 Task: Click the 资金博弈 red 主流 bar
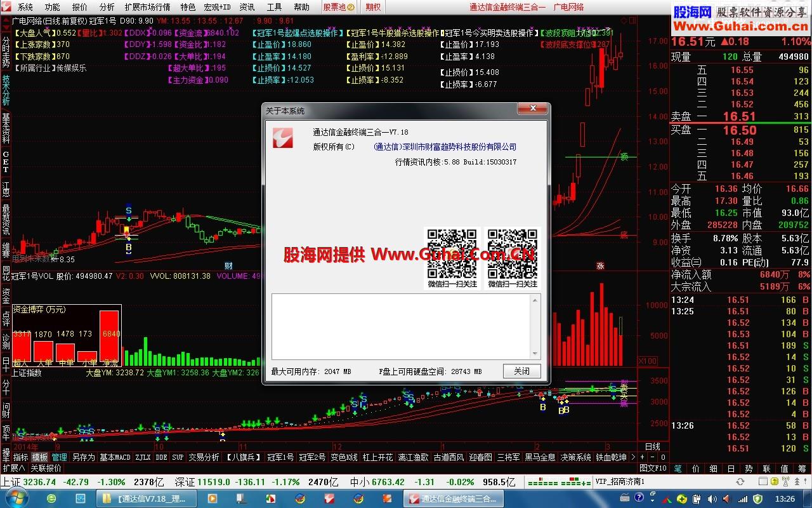[x=109, y=337]
